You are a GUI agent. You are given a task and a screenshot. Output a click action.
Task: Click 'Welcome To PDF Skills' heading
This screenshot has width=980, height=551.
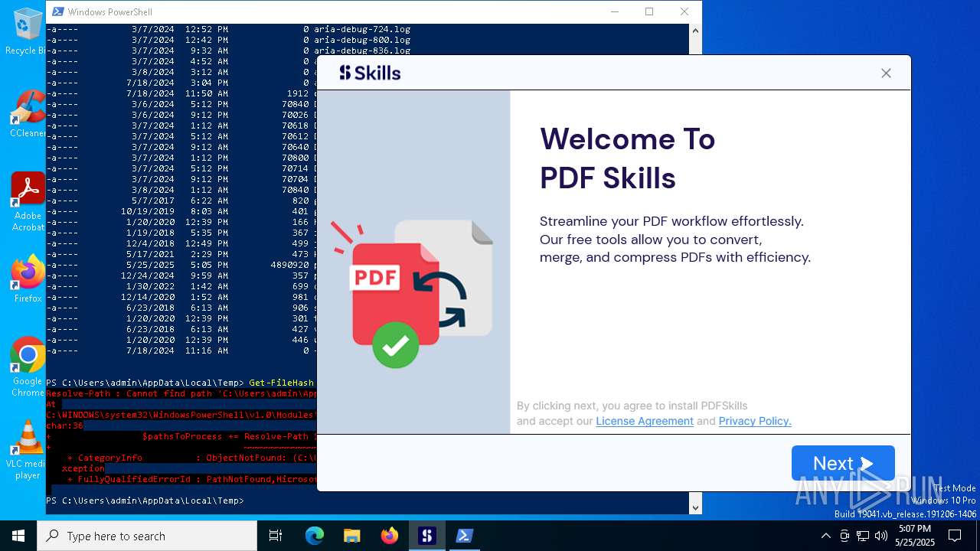point(627,158)
